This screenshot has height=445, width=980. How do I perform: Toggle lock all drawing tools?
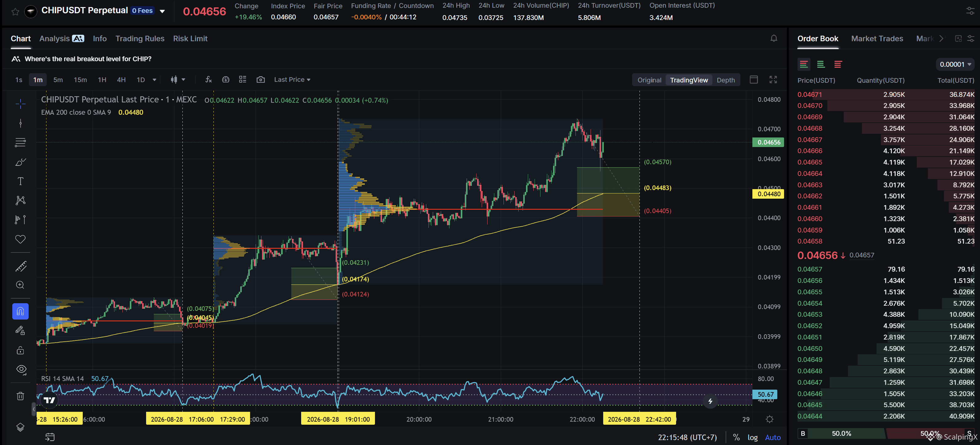click(x=21, y=350)
